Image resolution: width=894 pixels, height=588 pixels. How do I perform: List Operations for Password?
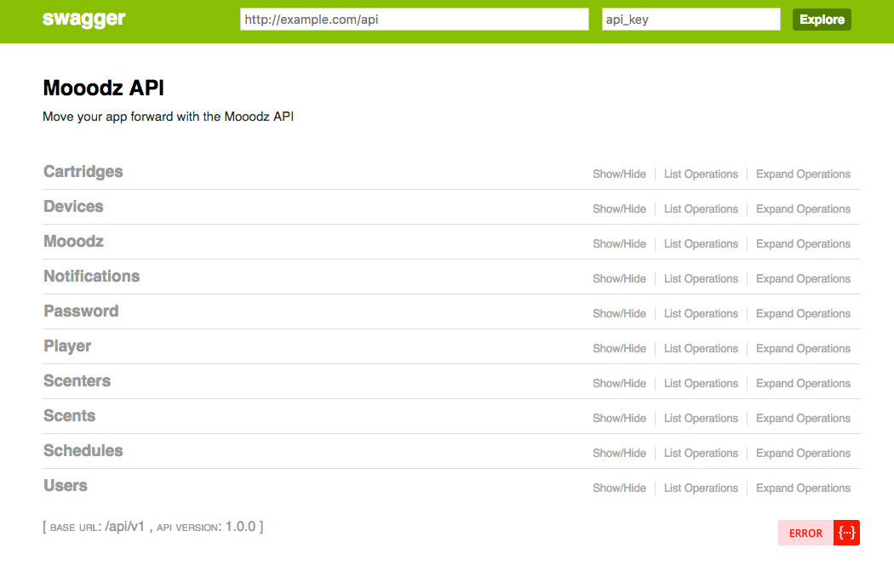(x=701, y=314)
